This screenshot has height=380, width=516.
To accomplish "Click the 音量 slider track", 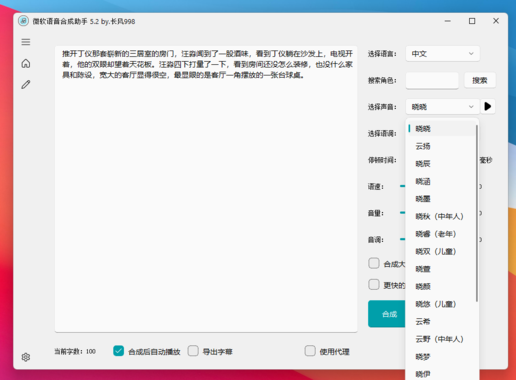I will point(403,213).
